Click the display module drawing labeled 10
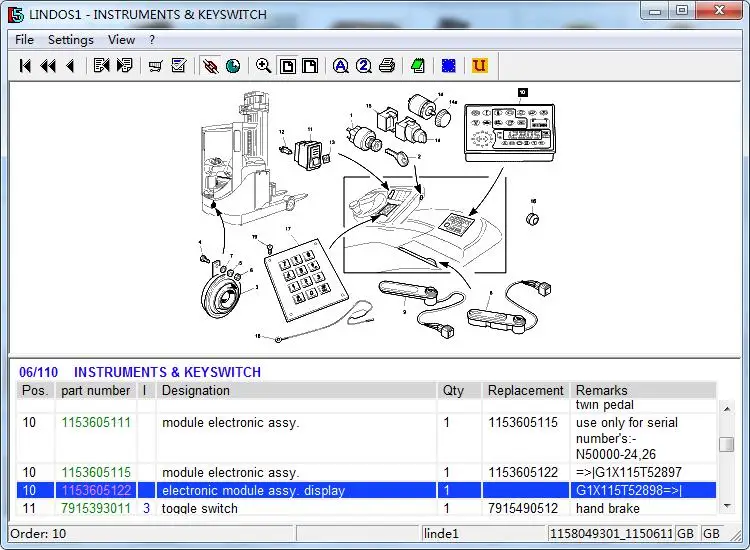Image resolution: width=750 pixels, height=550 pixels. click(x=510, y=133)
